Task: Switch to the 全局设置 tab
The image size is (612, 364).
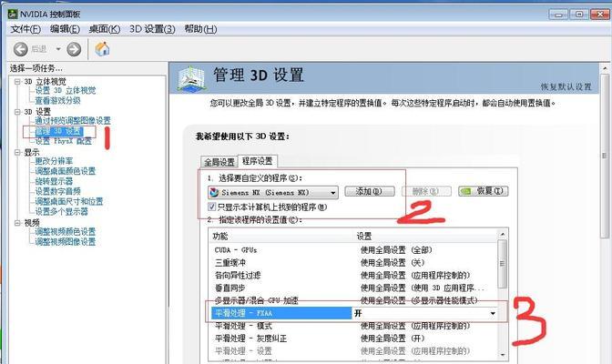Action: pyautogui.click(x=219, y=162)
